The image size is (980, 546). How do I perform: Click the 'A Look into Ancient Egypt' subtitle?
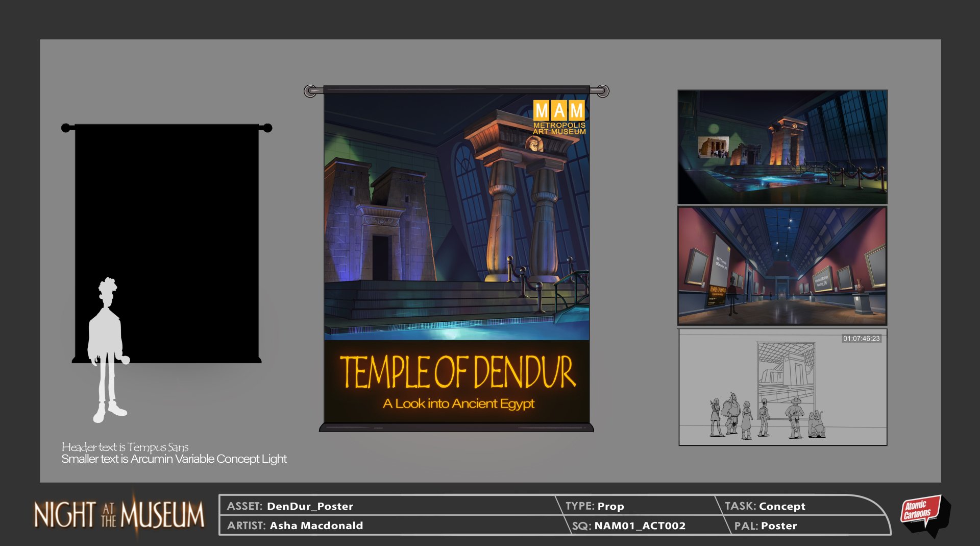point(458,404)
